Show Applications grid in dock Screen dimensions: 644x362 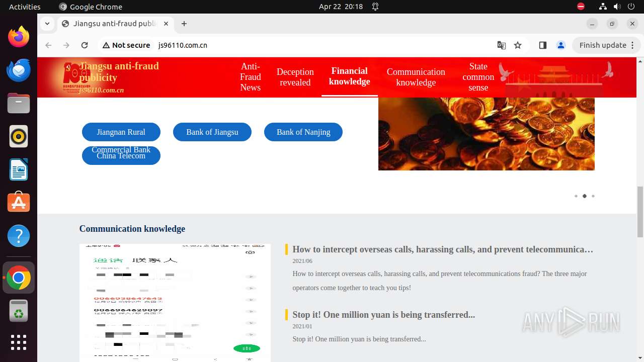coord(19,342)
